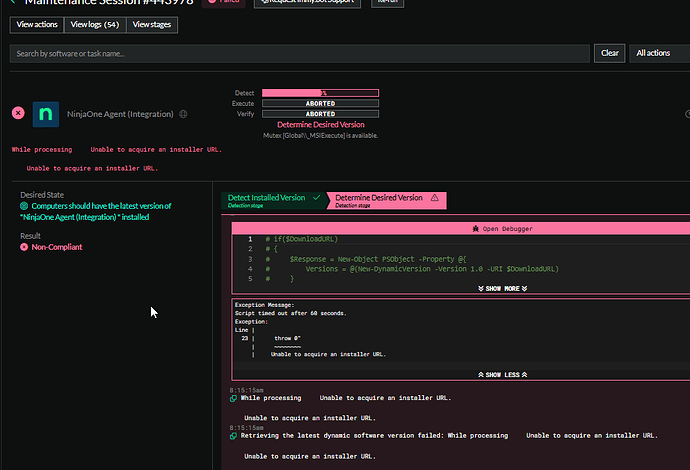
Task: Click the Clear button
Action: (609, 53)
